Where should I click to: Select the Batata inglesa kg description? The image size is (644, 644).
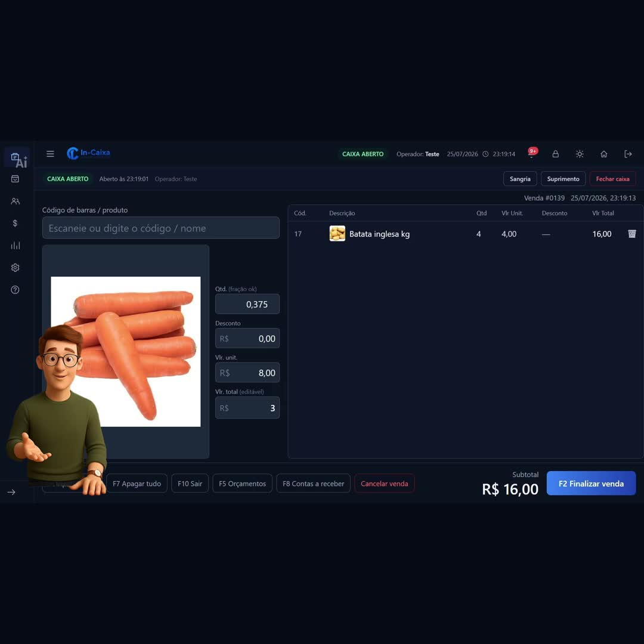379,234
